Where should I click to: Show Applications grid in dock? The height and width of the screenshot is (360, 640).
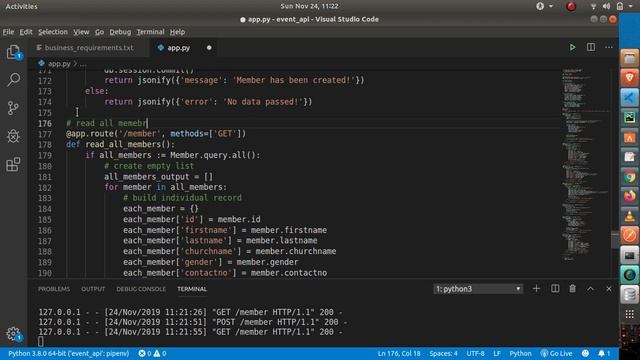click(x=629, y=314)
